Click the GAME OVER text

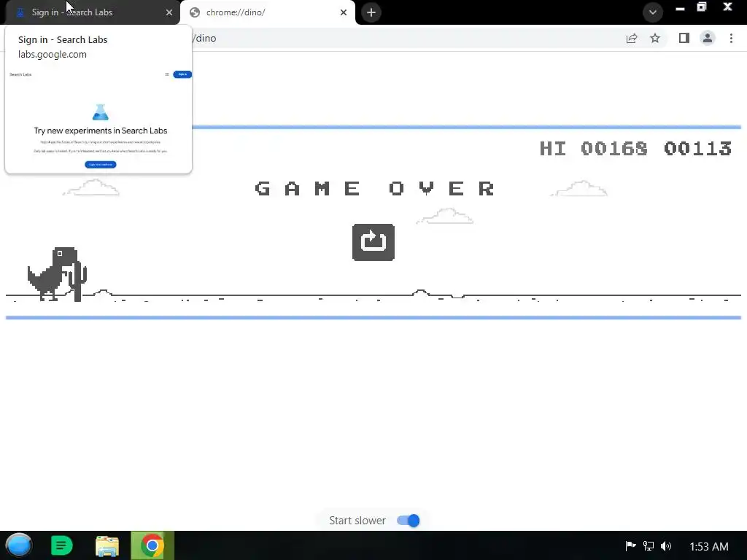374,189
